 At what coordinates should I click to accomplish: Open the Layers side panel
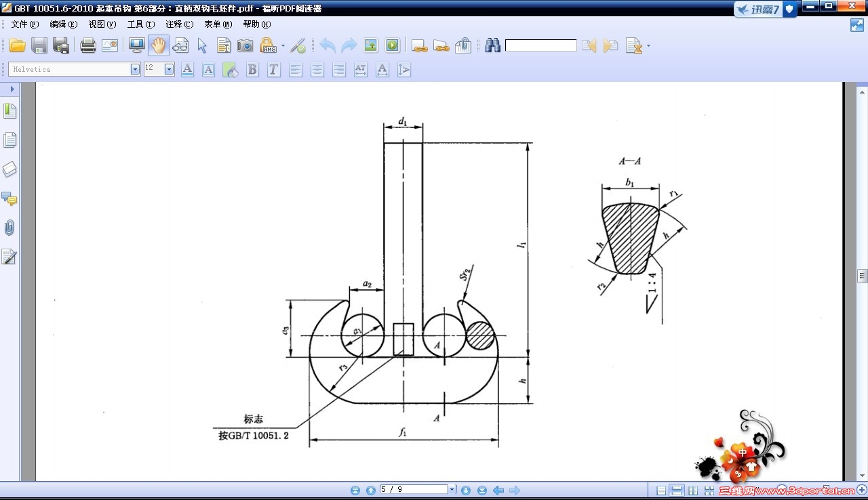pyautogui.click(x=9, y=169)
